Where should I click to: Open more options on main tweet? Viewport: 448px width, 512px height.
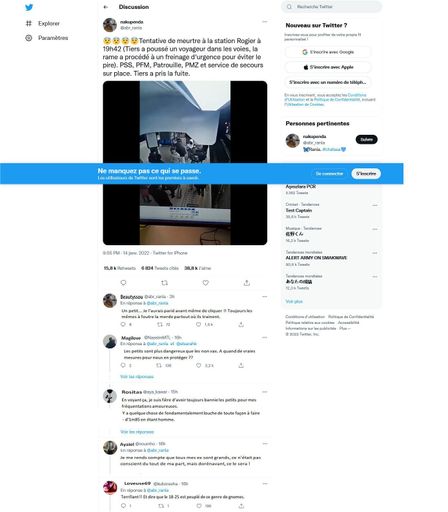click(265, 22)
